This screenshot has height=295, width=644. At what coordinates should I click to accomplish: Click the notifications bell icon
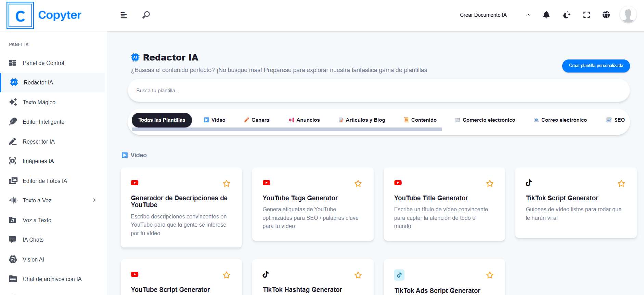(x=546, y=15)
